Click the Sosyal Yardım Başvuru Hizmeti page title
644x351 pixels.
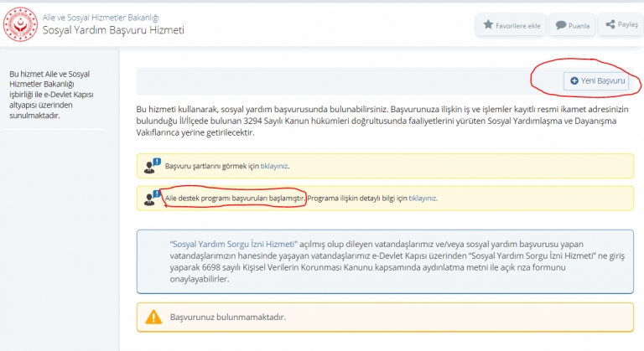click(x=113, y=30)
